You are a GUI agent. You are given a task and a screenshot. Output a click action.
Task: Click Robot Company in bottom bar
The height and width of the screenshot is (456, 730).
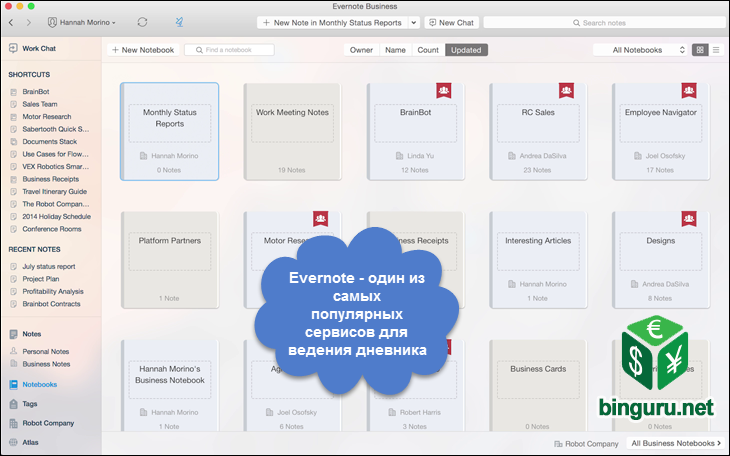coord(586,444)
